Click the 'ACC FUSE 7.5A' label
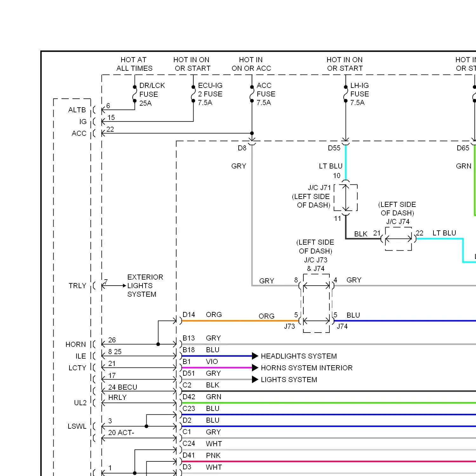The image size is (476, 476). (x=266, y=94)
